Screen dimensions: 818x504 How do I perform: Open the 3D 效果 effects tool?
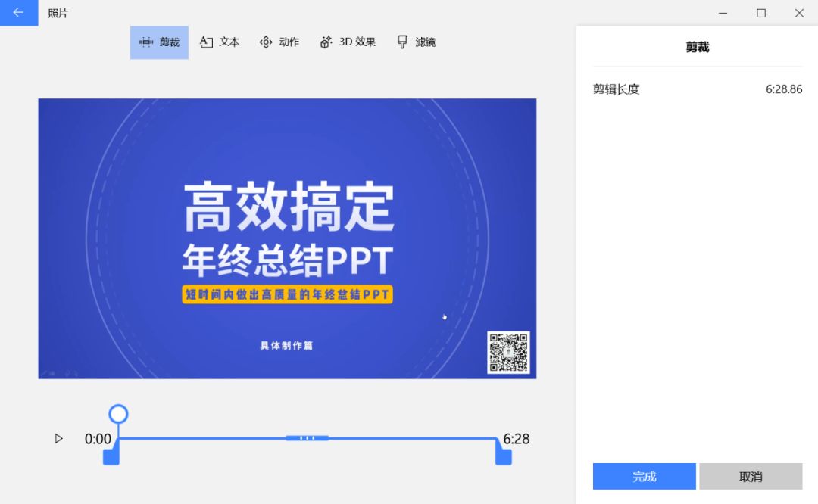(x=348, y=42)
